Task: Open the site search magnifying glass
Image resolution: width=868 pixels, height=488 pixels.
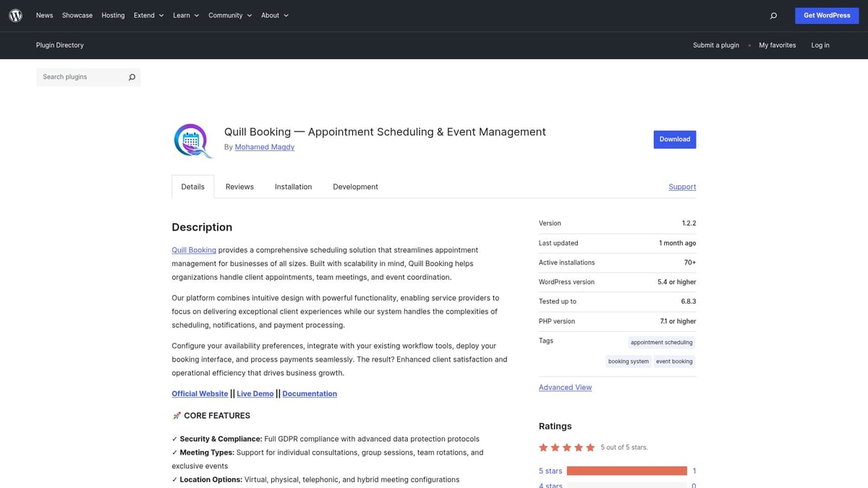Action: click(x=773, y=15)
